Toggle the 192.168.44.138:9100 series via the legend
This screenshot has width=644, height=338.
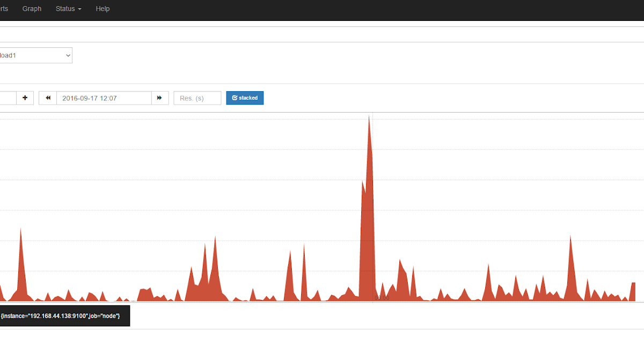point(64,315)
